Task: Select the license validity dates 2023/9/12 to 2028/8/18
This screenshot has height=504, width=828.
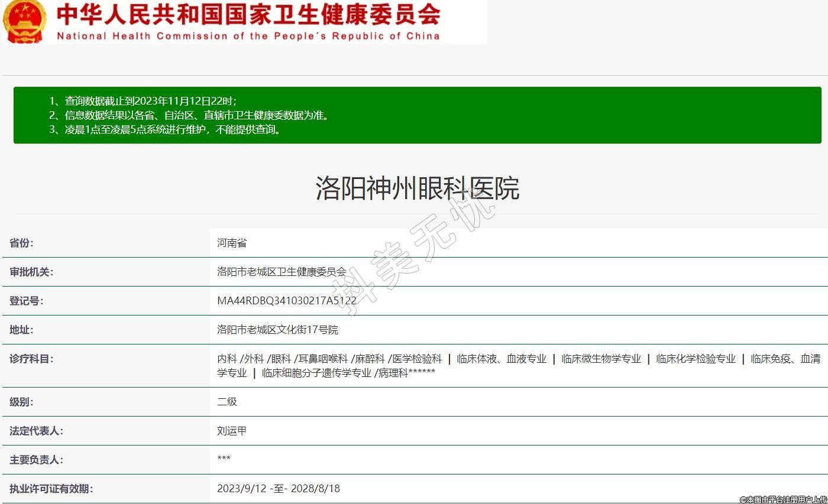Action: coord(279,489)
